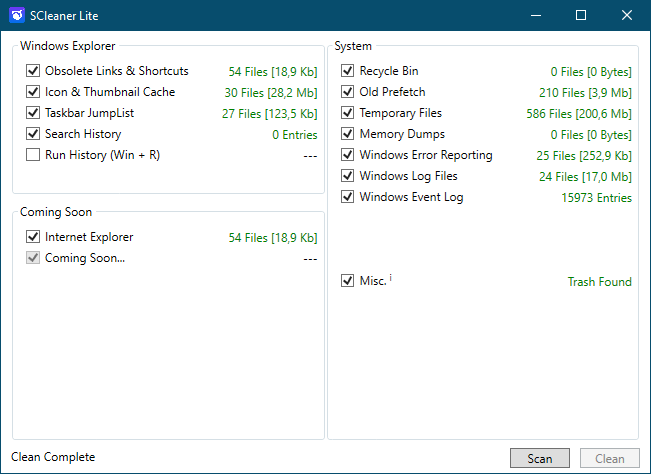The height and width of the screenshot is (474, 651).
Task: Uncheck Obsolete Links & Shortcuts checkbox
Action: (x=33, y=71)
